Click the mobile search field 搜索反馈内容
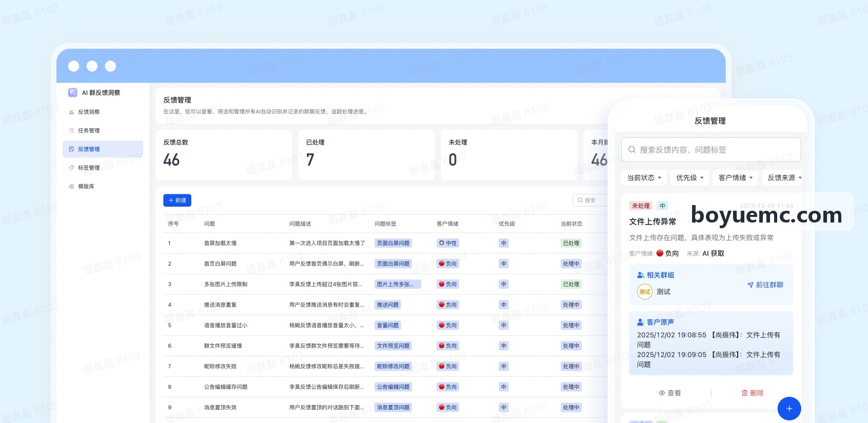The height and width of the screenshot is (423, 868). pos(711,150)
